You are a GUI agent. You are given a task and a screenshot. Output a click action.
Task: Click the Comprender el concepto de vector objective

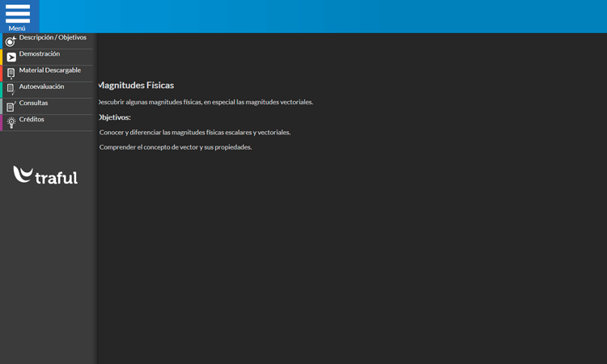pyautogui.click(x=176, y=147)
